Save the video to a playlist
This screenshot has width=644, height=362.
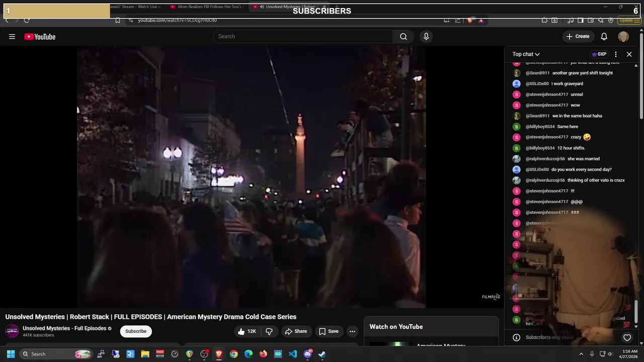point(329,331)
